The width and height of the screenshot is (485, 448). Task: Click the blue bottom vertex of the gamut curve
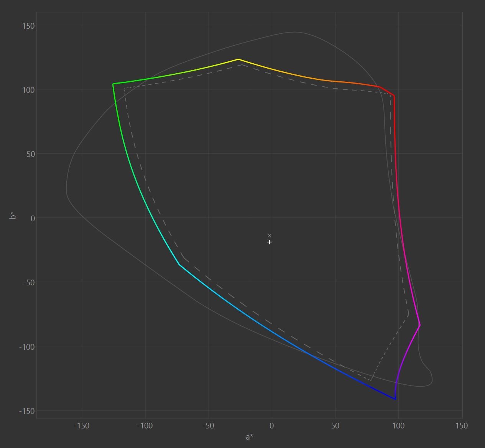[395, 399]
